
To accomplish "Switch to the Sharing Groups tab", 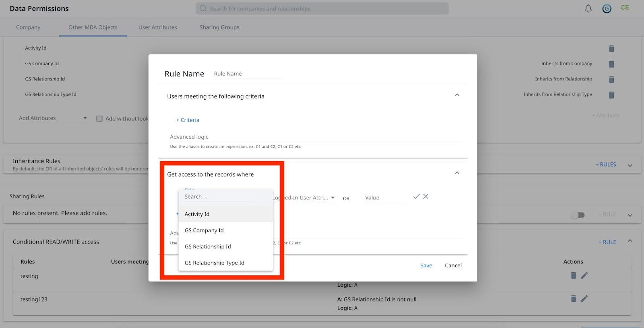I will coord(219,27).
